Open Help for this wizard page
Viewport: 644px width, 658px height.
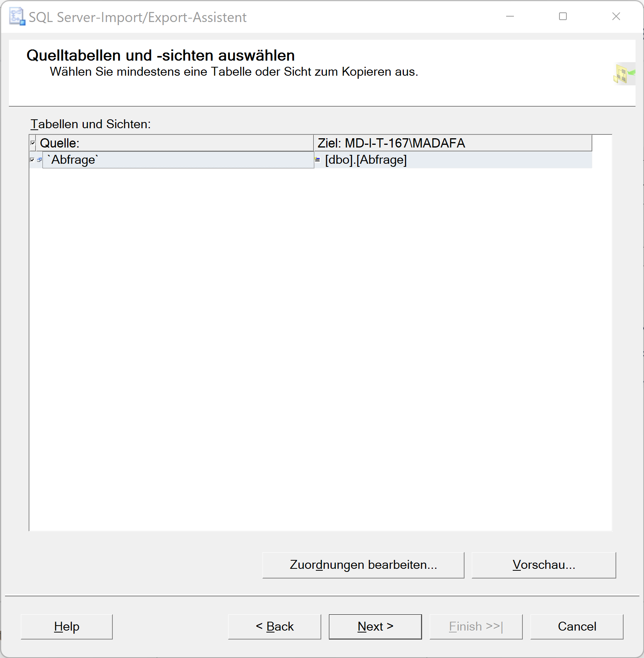66,627
